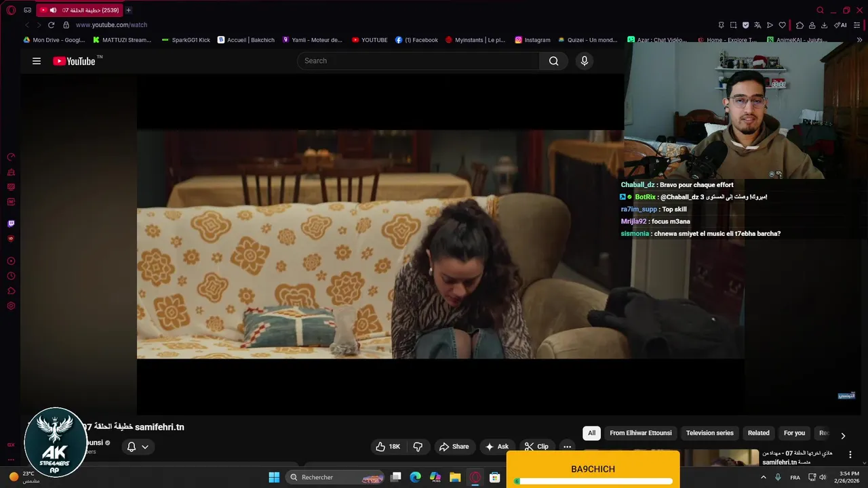Open the Opera GX main menu logo
This screenshot has width=868, height=488.
[x=11, y=10]
